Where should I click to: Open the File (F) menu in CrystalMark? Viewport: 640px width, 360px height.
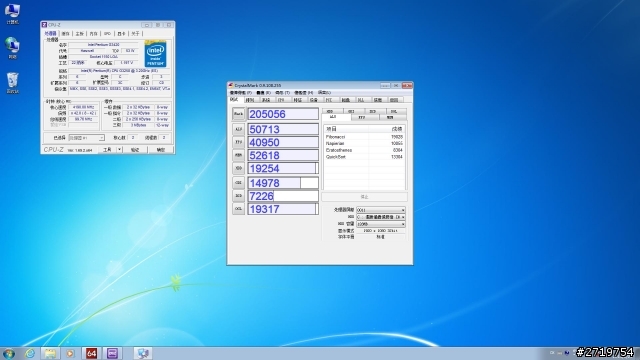tap(240, 93)
